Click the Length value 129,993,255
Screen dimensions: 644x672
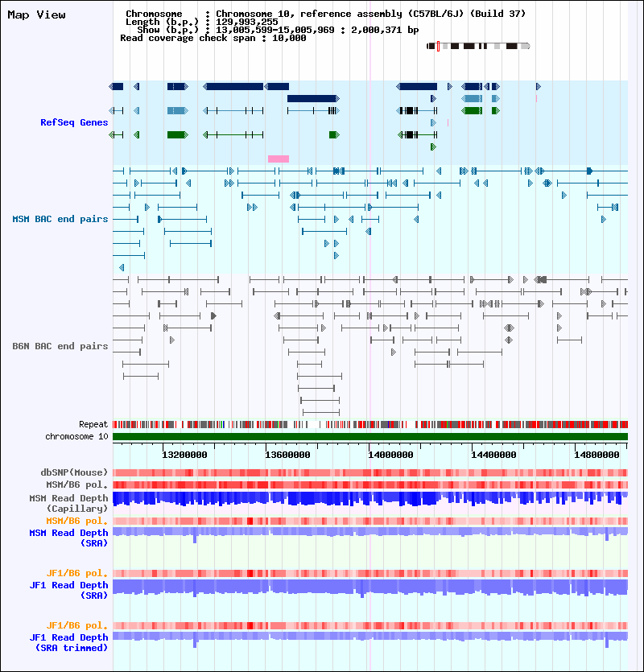[246, 22]
